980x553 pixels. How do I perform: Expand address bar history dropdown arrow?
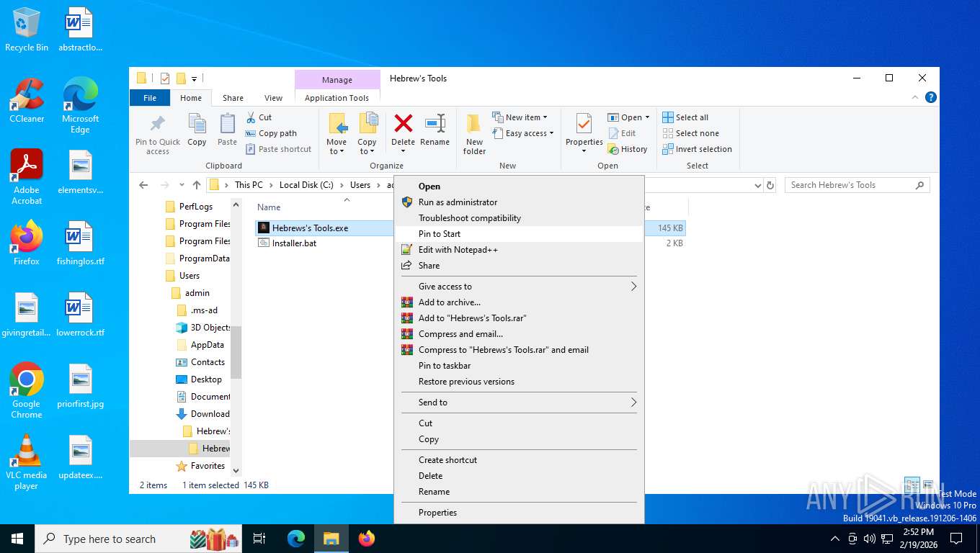pos(757,185)
